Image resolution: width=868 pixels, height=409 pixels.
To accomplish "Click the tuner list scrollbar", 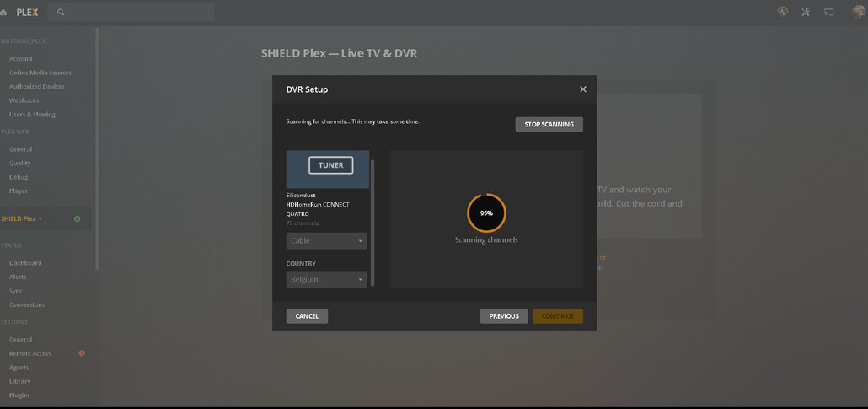I will tap(372, 223).
